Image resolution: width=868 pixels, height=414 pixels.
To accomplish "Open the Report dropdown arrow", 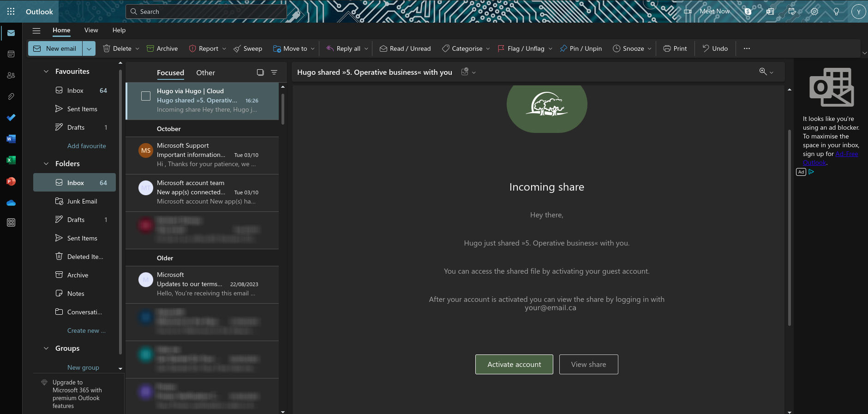I will [224, 48].
